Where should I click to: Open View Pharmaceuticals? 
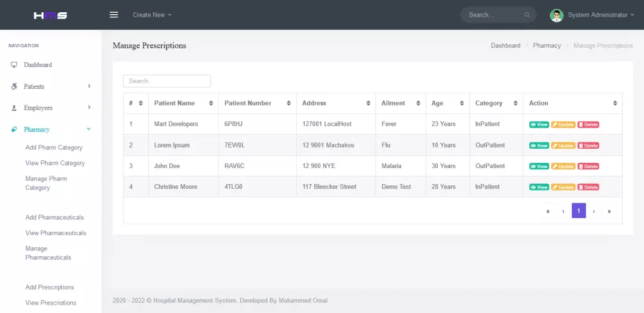point(56,233)
